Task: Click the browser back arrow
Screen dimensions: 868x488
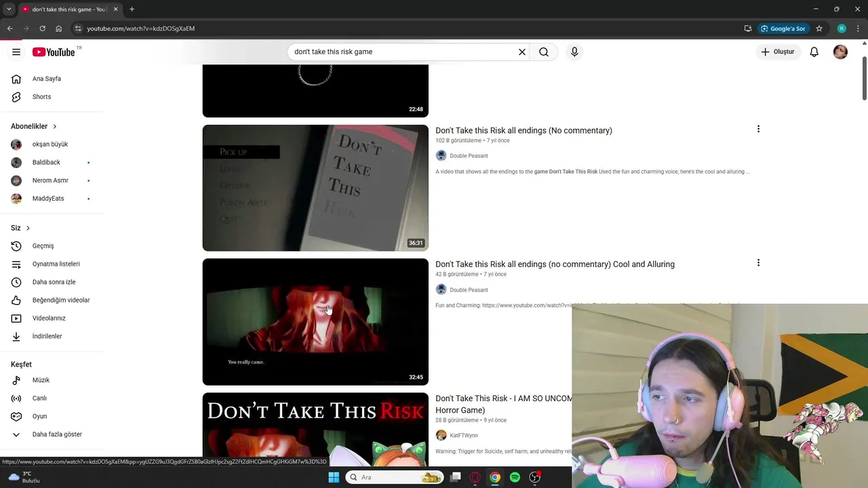Action: point(9,28)
